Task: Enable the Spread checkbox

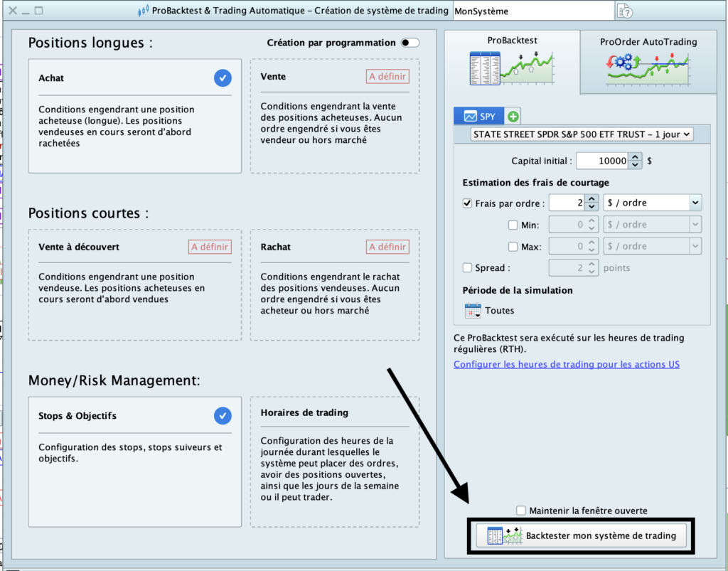Action: coord(467,268)
